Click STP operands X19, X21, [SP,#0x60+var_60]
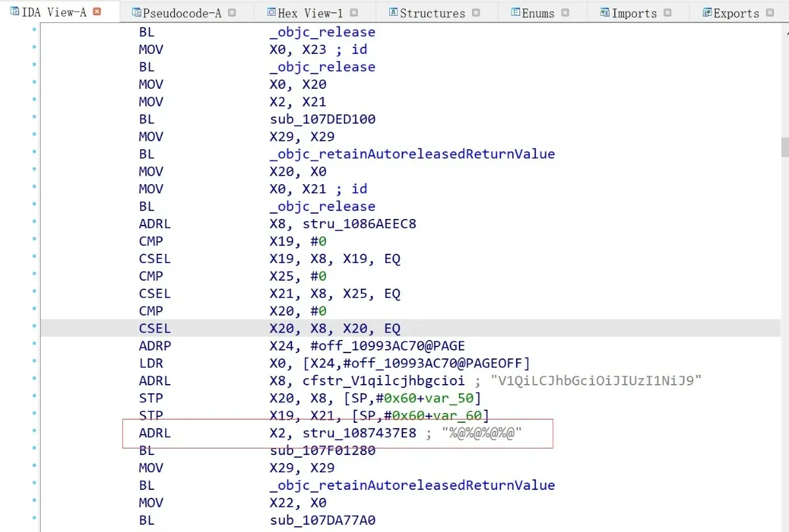Viewport: 789px width, 532px height. point(379,416)
